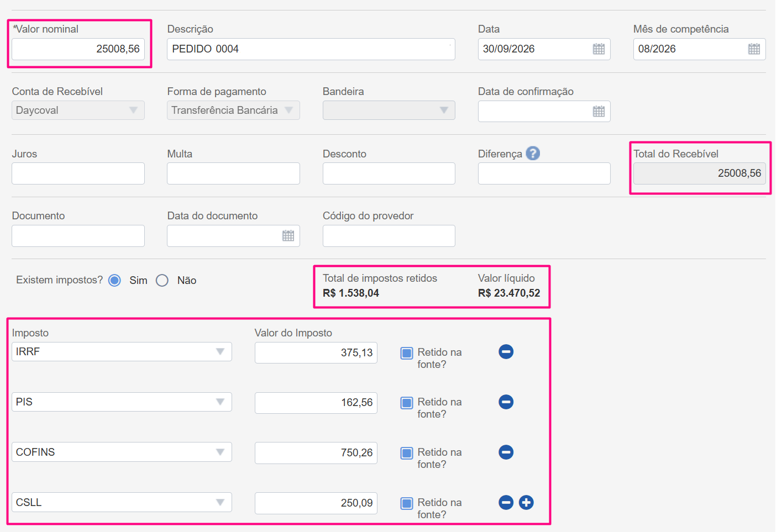This screenshot has height=532, width=777.
Task: Toggle Retido na fonte for IRRF
Action: click(x=407, y=353)
